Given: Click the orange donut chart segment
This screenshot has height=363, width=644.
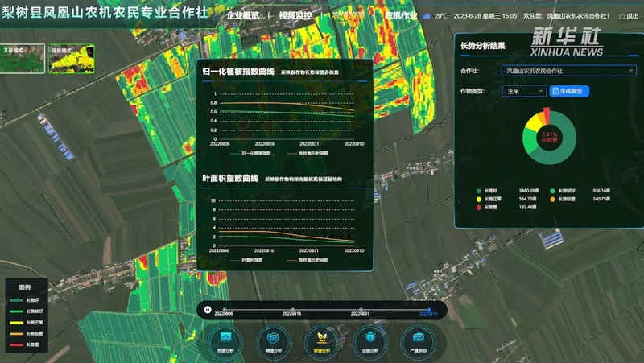Looking at the screenshot, I should [542, 117].
